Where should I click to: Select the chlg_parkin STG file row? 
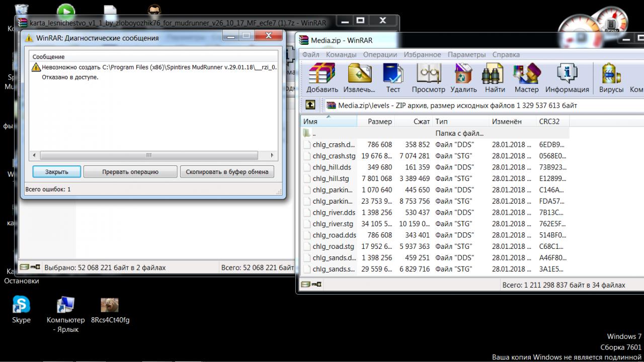click(x=435, y=201)
